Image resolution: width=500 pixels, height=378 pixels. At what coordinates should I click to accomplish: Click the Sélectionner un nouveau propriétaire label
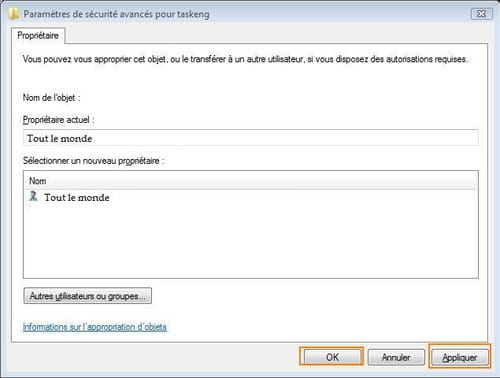point(93,161)
